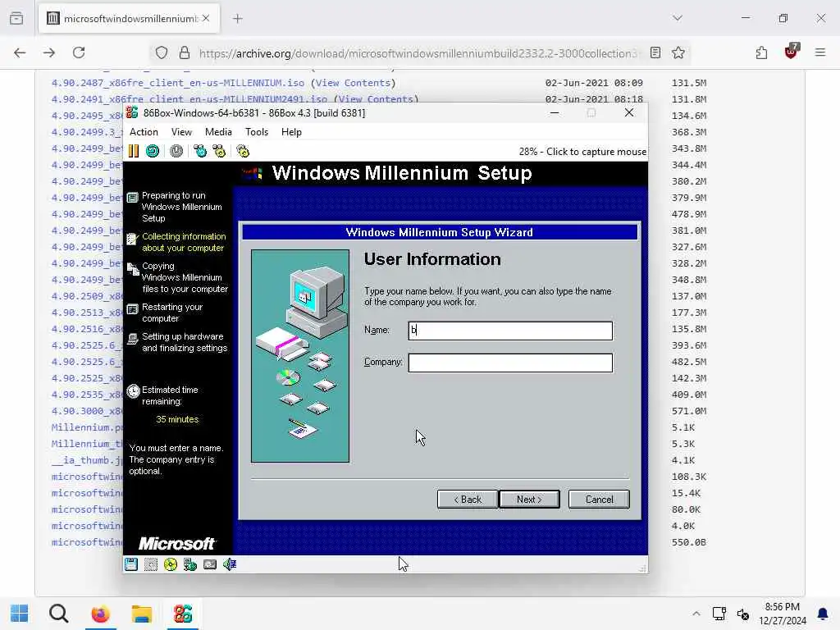Click the site security padlock icon
The height and width of the screenshot is (630, 840).
pyautogui.click(x=185, y=52)
